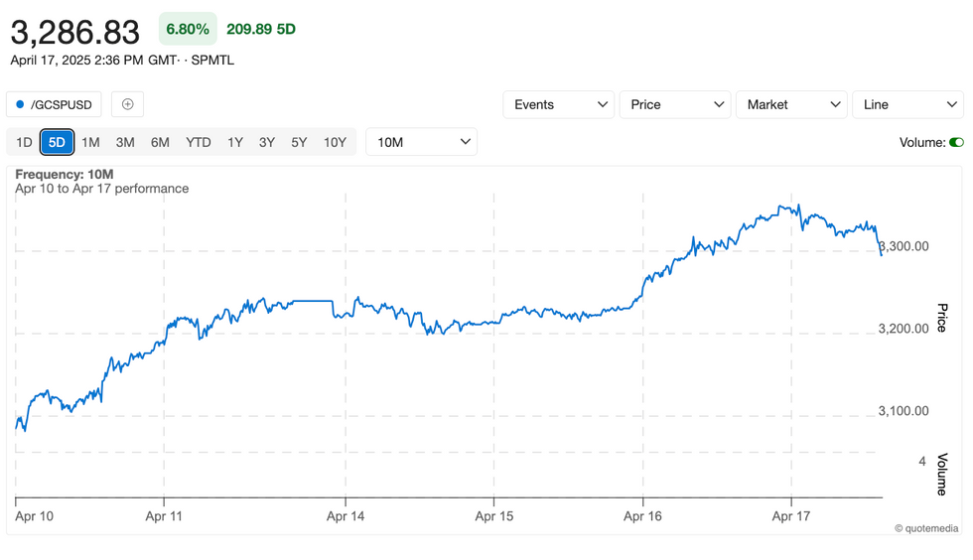Show the 1Y chart range
973x560 pixels.
235,142
